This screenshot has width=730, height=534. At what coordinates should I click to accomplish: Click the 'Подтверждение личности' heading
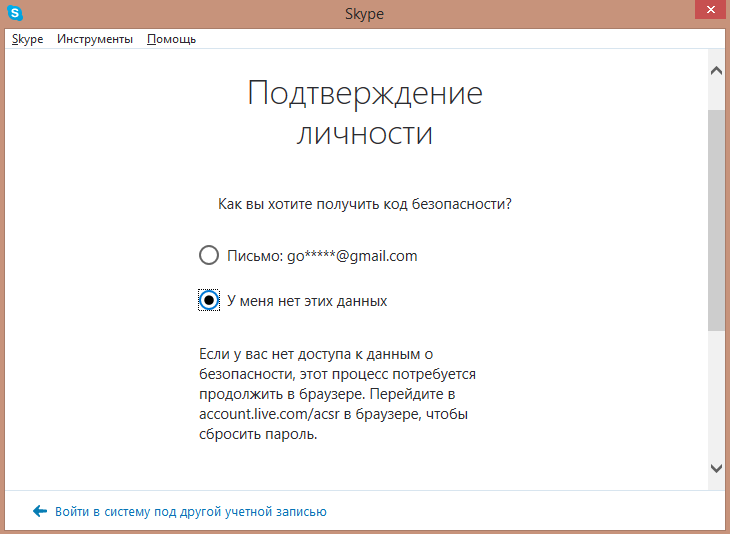(365, 113)
